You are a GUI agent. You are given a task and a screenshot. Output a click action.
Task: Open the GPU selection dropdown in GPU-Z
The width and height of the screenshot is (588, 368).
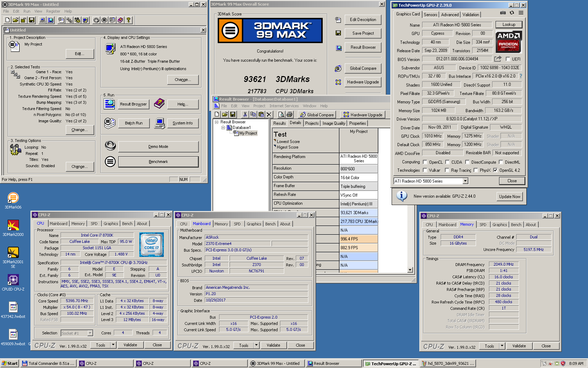[465, 181]
